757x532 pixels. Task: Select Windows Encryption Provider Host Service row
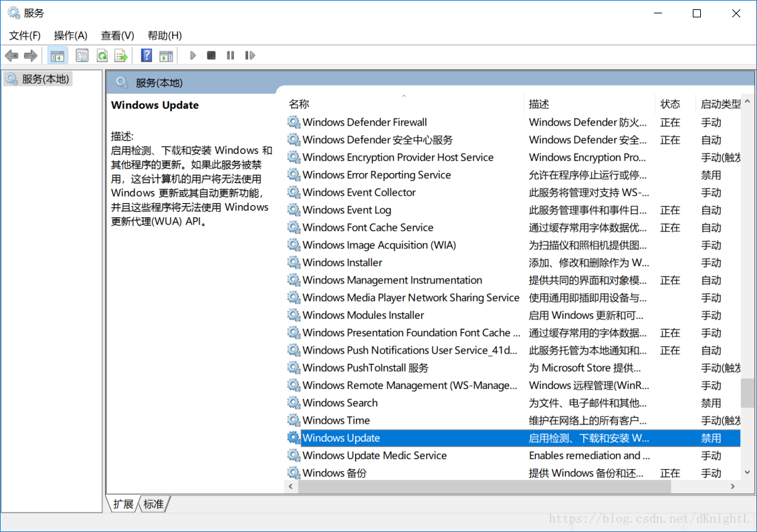click(513, 157)
